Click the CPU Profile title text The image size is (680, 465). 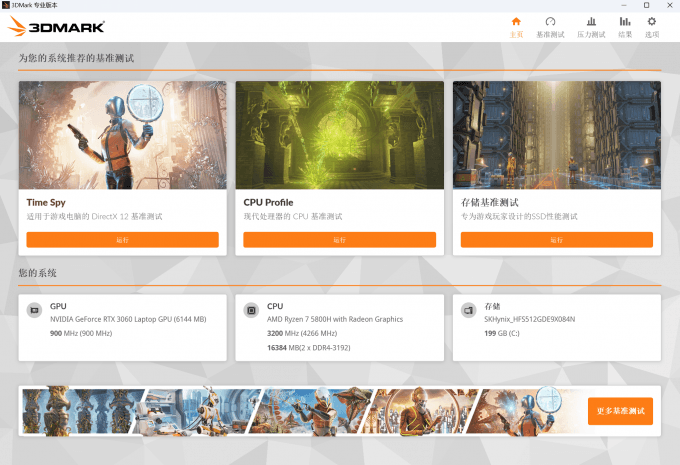coord(268,203)
